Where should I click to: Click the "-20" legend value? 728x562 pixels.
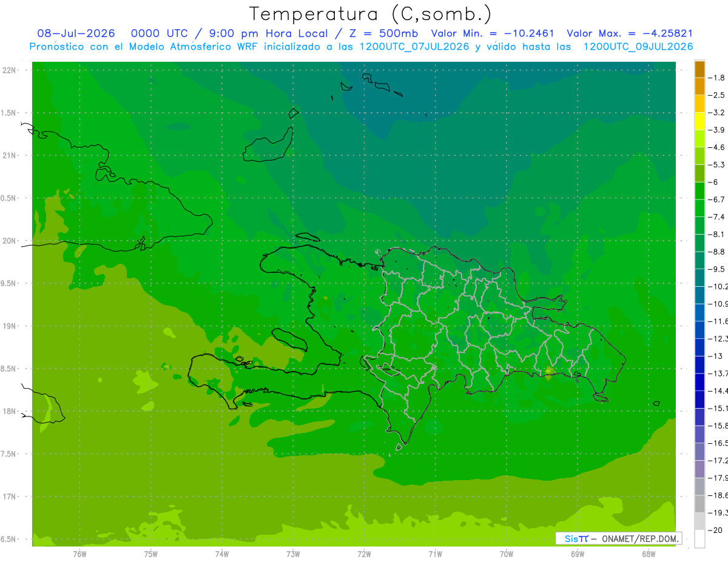[715, 530]
